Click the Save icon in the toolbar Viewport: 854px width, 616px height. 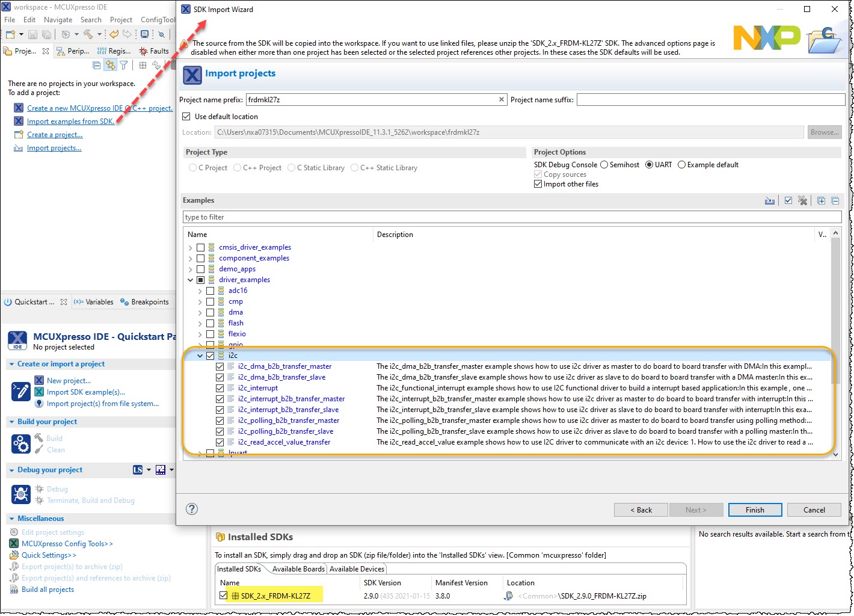click(34, 35)
